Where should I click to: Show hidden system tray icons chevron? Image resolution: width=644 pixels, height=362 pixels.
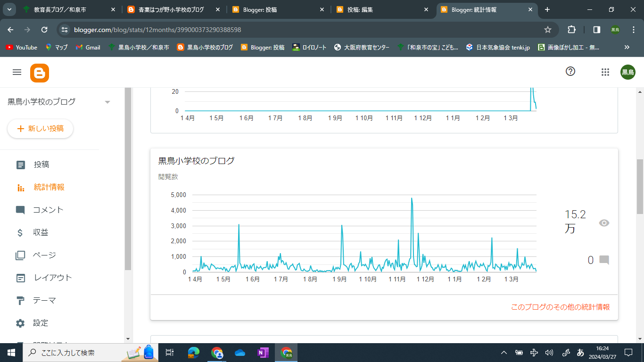coord(504,352)
